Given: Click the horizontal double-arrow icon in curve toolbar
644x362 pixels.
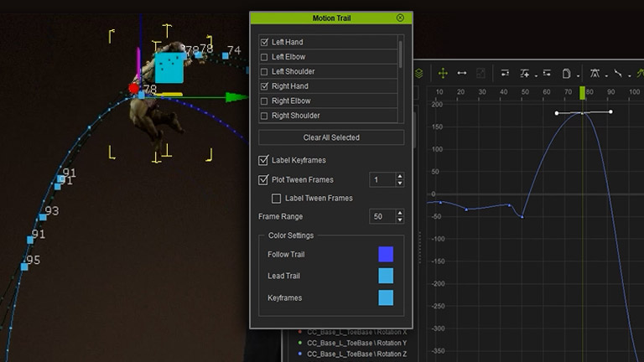Looking at the screenshot, I should [x=461, y=74].
